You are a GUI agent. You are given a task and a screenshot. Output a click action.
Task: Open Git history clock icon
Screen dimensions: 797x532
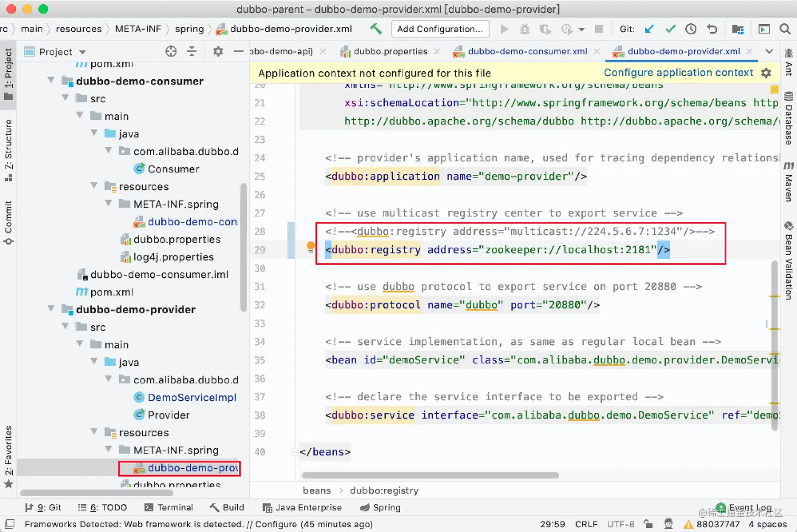[x=691, y=29]
